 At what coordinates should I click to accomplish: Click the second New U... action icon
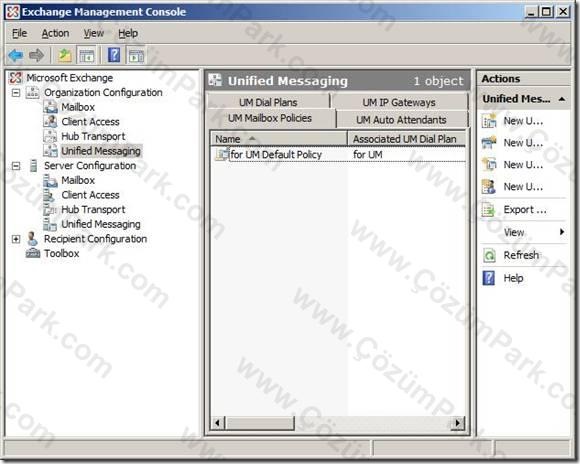click(489, 143)
